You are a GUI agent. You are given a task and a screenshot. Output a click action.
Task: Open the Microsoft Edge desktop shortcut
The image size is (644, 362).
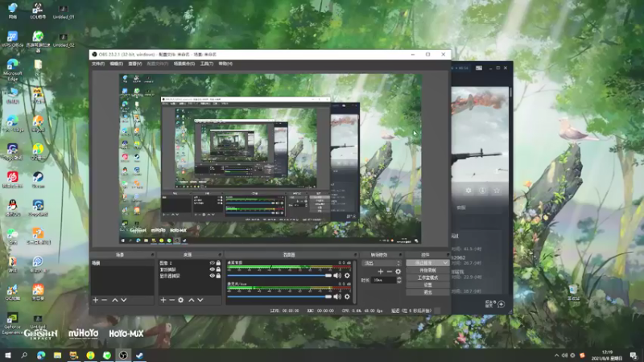pyautogui.click(x=12, y=69)
